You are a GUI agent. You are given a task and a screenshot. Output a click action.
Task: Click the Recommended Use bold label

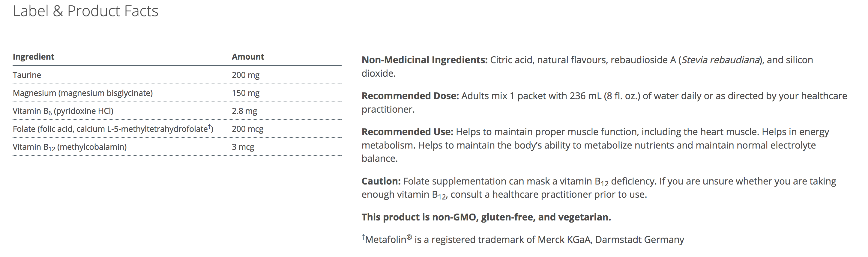pyautogui.click(x=407, y=132)
